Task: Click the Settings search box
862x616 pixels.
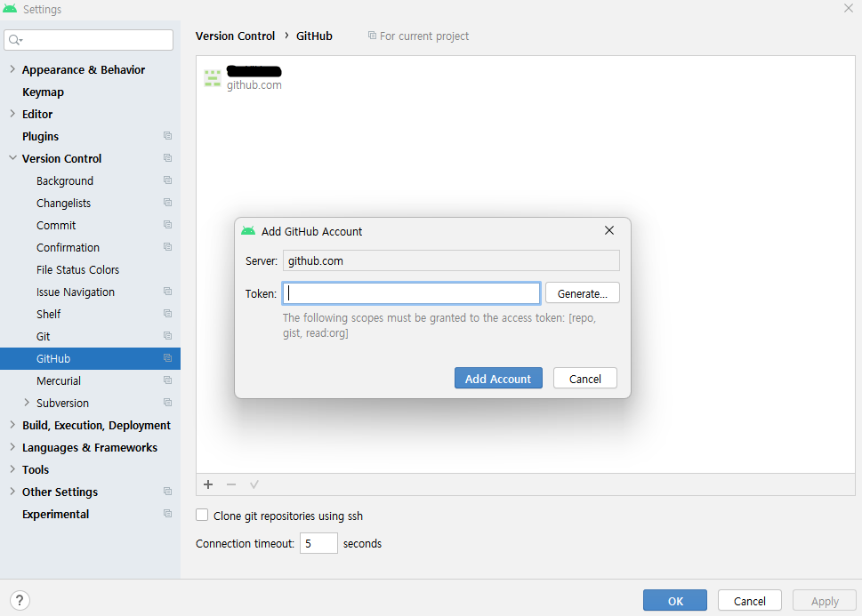Action: coord(88,40)
